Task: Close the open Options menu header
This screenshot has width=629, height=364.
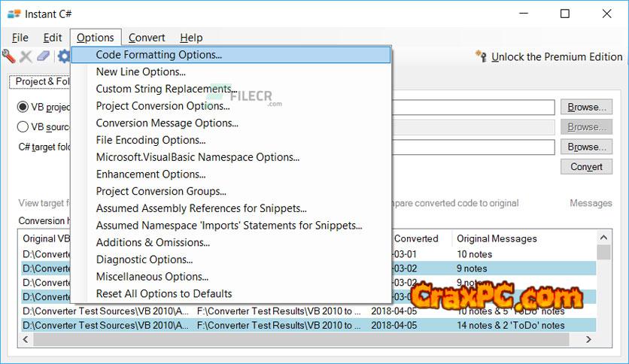Action: coord(96,38)
